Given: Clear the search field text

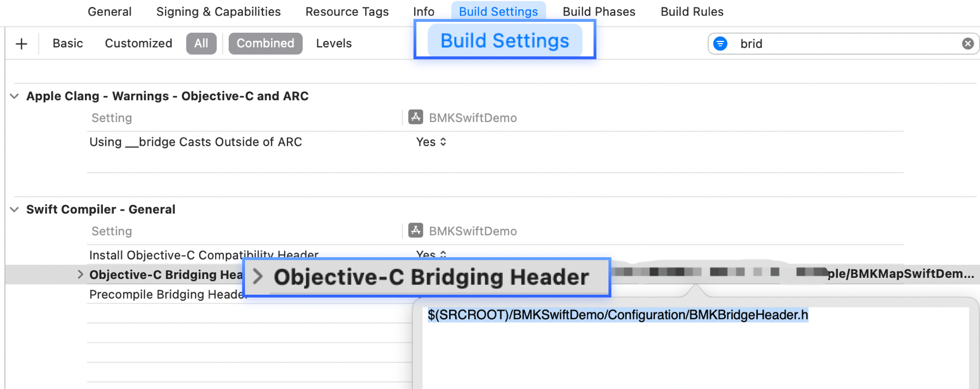Looking at the screenshot, I should [968, 44].
